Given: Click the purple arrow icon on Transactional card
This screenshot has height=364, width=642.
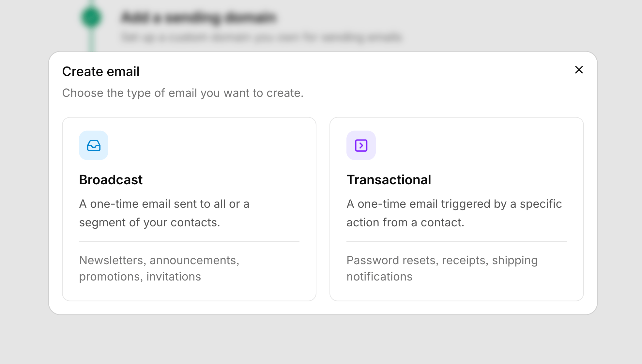Looking at the screenshot, I should pos(361,145).
